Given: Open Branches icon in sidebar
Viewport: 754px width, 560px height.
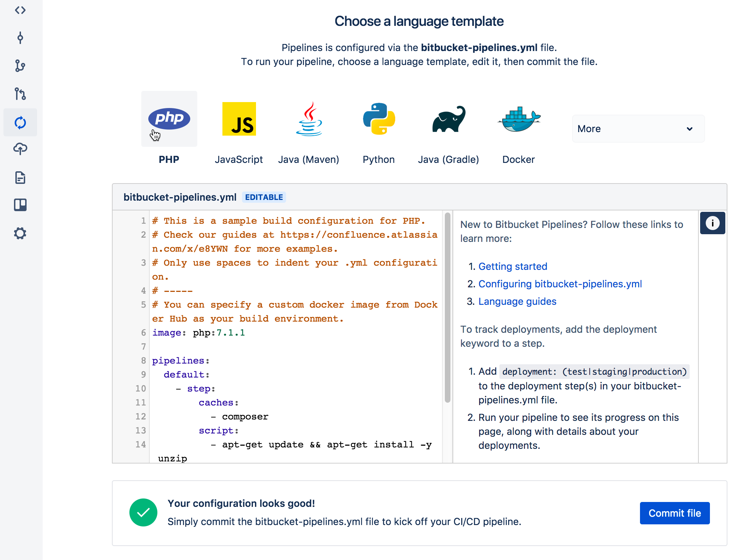Looking at the screenshot, I should coord(20,66).
